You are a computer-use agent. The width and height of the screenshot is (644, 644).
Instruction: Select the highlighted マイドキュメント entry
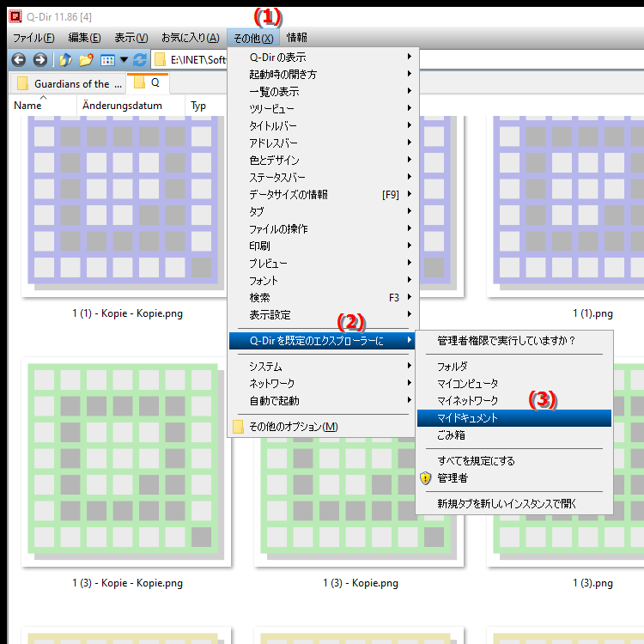(x=514, y=418)
